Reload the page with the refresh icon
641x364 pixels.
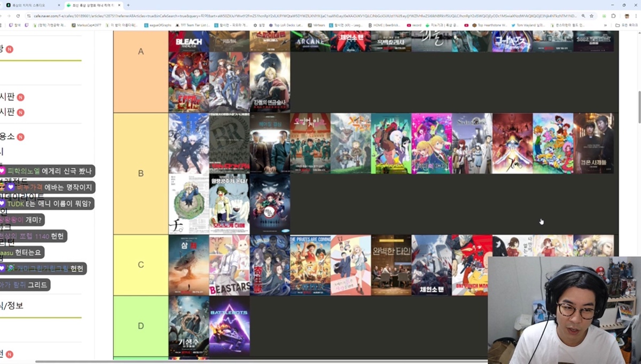pyautogui.click(x=19, y=16)
